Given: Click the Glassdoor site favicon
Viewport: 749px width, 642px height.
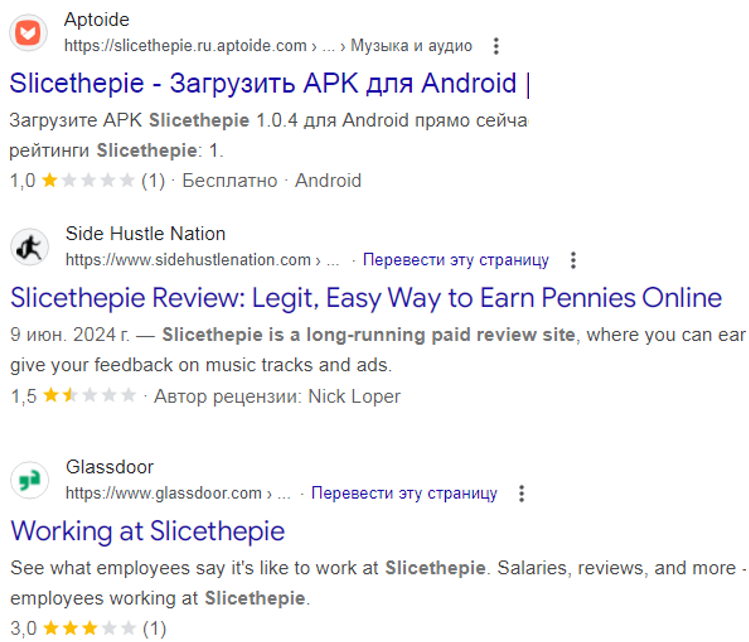Looking at the screenshot, I should [x=29, y=480].
